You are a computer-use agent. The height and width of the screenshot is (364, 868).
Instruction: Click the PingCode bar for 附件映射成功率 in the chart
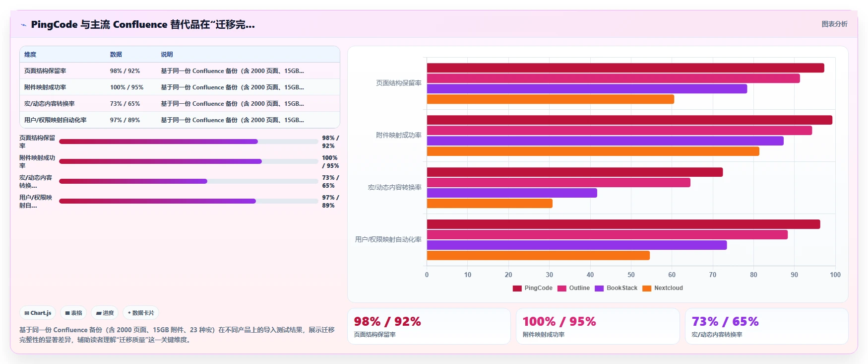[x=629, y=120]
